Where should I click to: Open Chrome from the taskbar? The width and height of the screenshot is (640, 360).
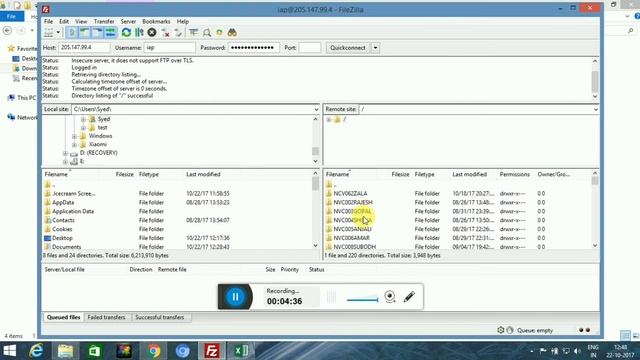click(x=154, y=351)
